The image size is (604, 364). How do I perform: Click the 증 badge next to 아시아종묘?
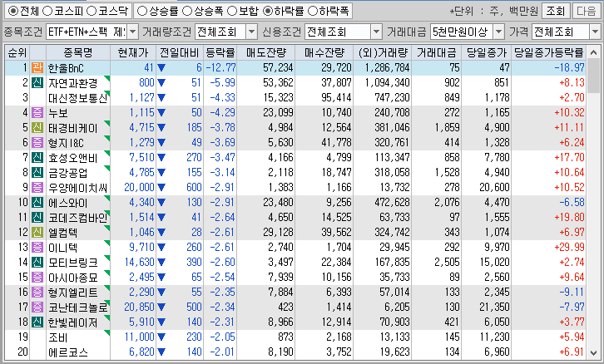click(x=37, y=277)
